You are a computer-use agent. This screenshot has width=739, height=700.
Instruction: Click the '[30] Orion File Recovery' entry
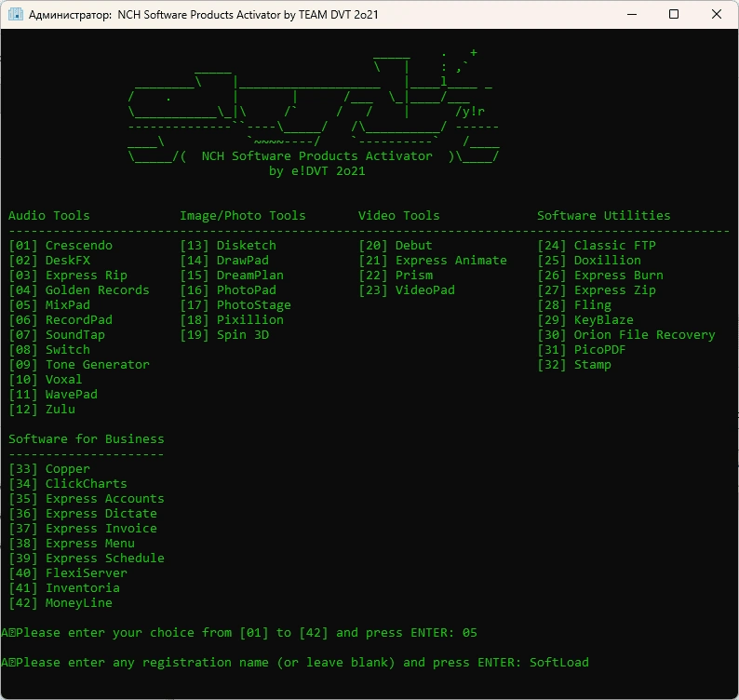pyautogui.click(x=626, y=335)
